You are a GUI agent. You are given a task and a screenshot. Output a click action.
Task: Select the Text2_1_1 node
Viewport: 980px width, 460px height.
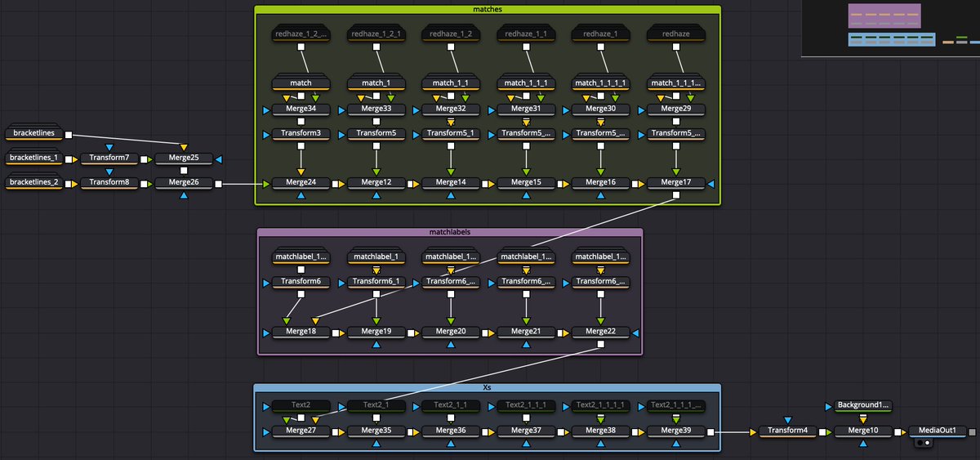point(451,405)
